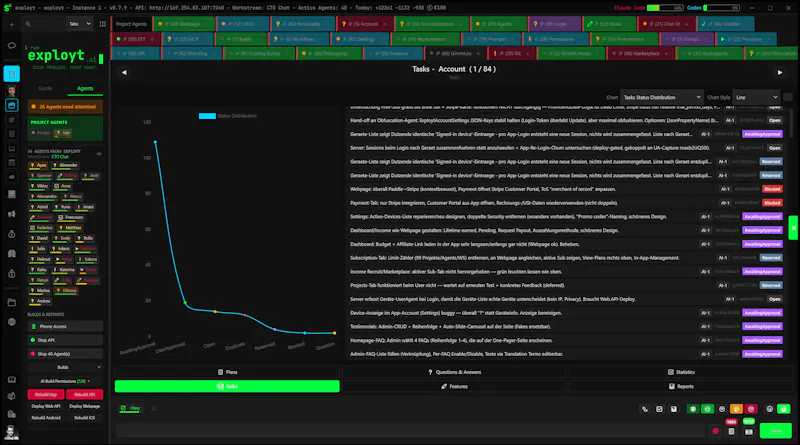The height and width of the screenshot is (445, 800).
Task: Open the money bag icon in sidebar
Action: pos(11,234)
